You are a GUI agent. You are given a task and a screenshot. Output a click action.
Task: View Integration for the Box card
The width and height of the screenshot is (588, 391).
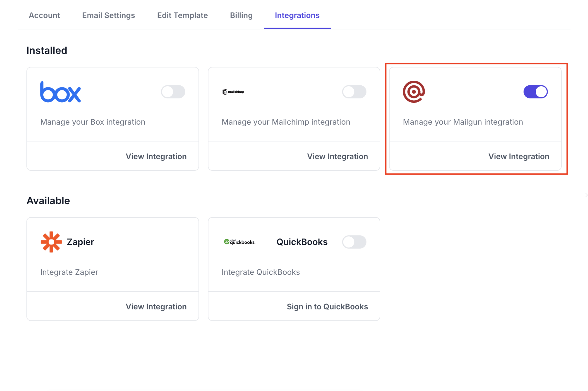tap(156, 156)
